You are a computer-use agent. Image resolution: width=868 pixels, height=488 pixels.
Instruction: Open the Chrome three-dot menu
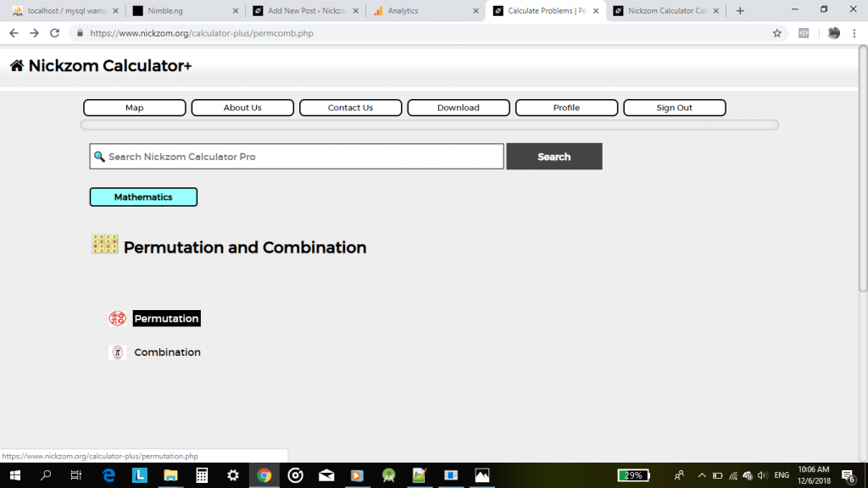[x=854, y=33]
